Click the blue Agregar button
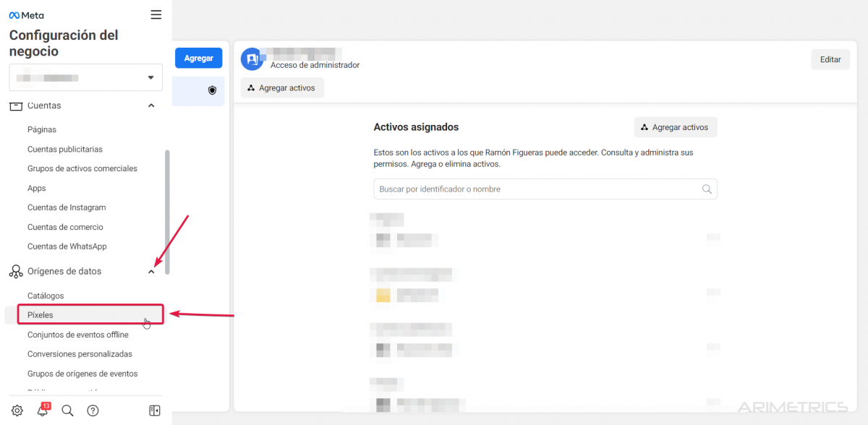Viewport: 868px width, 425px height. point(199,58)
